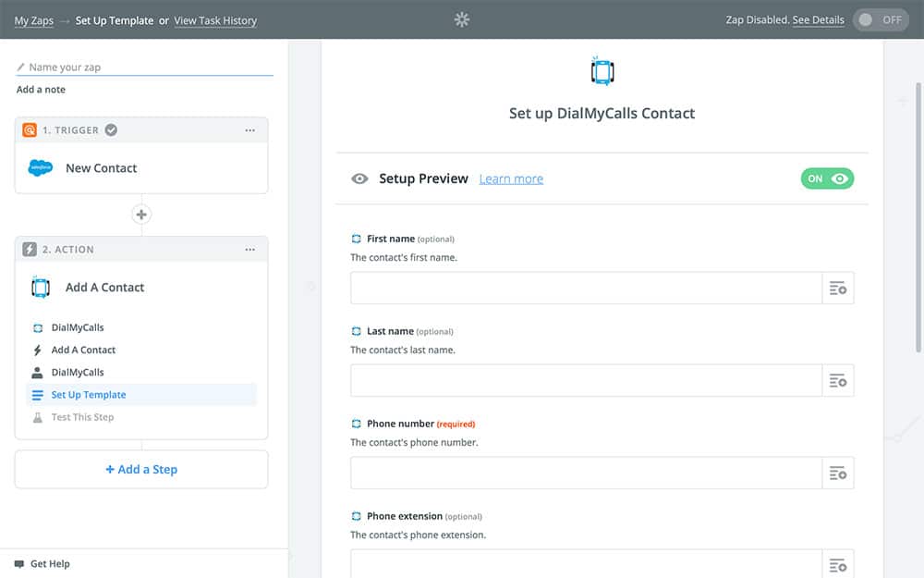This screenshot has height=578, width=924.
Task: Click the Get Help chat icon
Action: [x=19, y=564]
